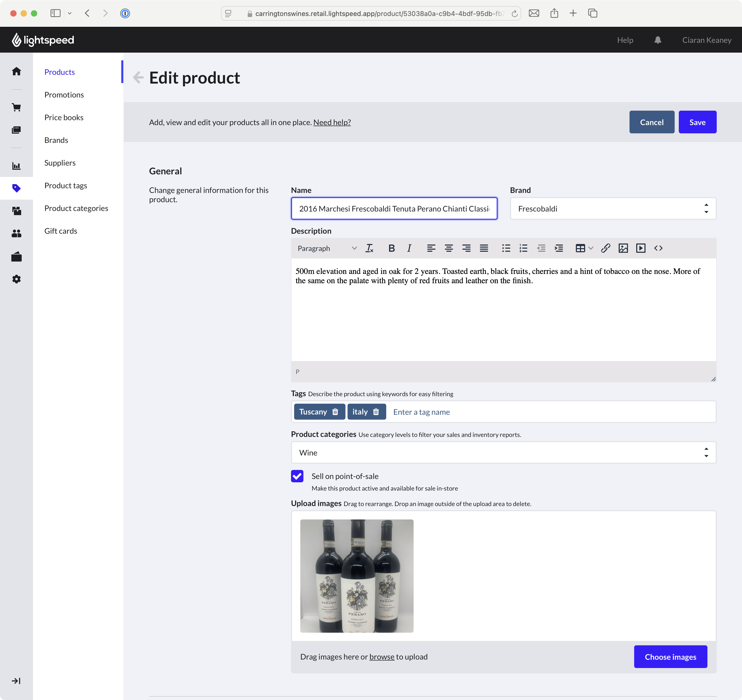Open the Help link in header
Image resolution: width=742 pixels, height=700 pixels.
pos(625,40)
